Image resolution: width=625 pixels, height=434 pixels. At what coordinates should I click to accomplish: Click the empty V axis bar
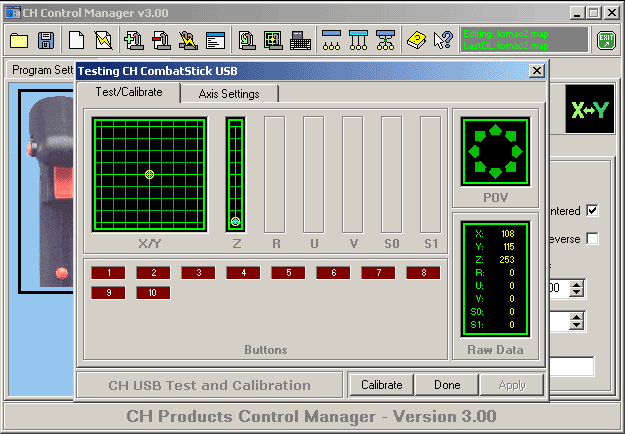coord(353,175)
